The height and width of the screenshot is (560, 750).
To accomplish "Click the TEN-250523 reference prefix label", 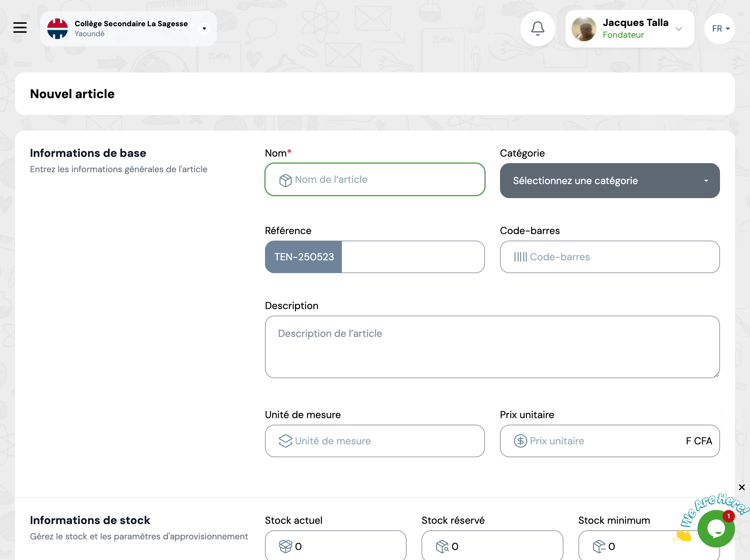I will [304, 257].
